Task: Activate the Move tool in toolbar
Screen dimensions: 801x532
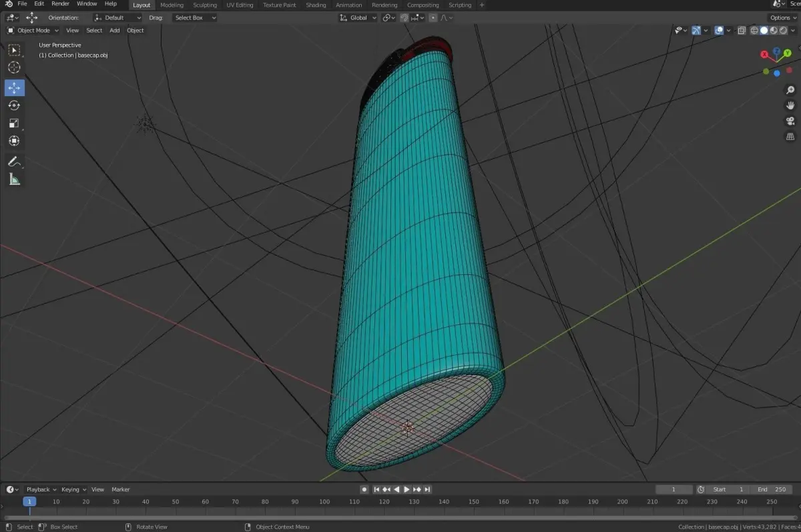Action: (x=14, y=88)
